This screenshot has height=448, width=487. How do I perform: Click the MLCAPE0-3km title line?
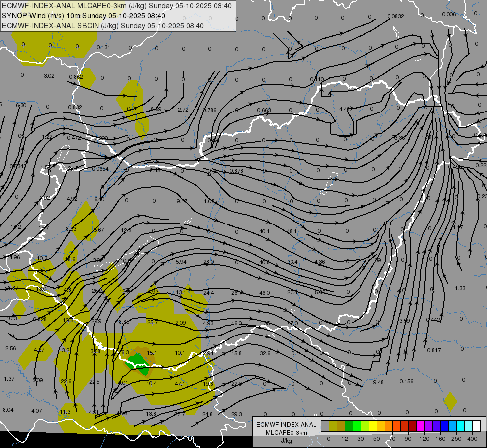117,6
